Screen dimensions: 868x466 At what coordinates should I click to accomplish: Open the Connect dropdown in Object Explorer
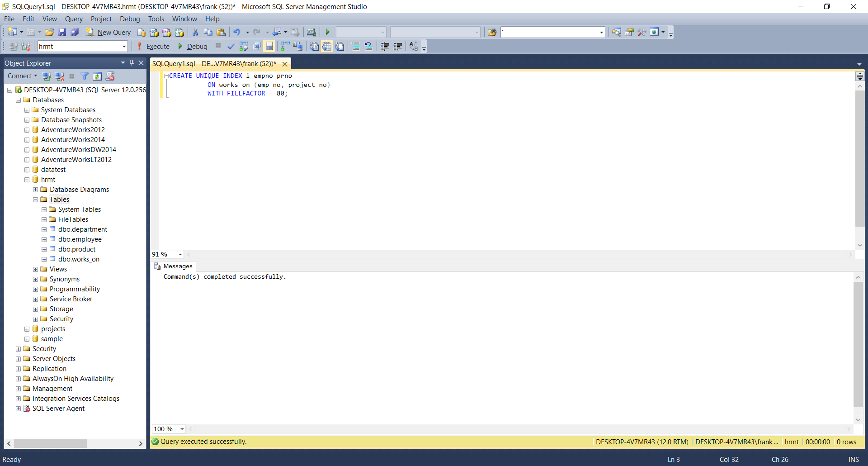click(x=22, y=76)
